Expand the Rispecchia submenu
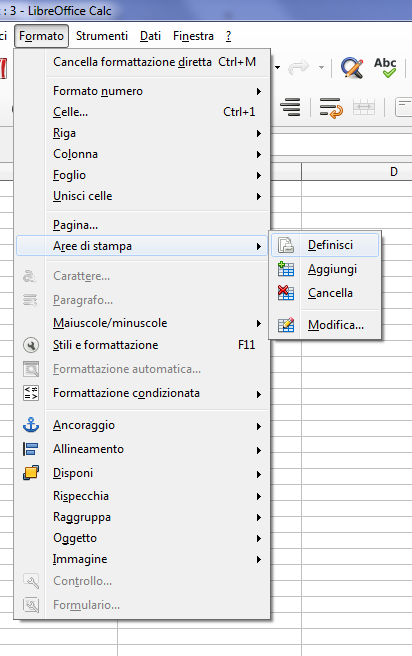Viewport: 412px width, 656px height. click(142, 496)
